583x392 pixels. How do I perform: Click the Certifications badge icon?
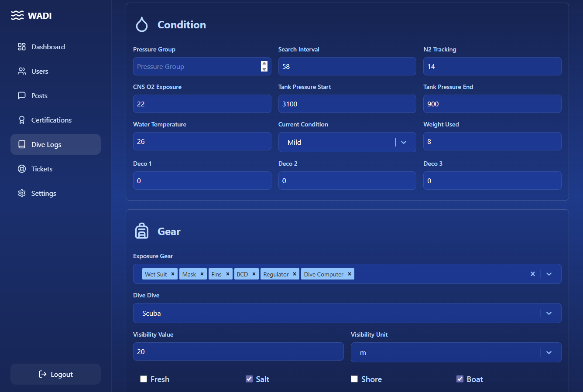click(22, 120)
